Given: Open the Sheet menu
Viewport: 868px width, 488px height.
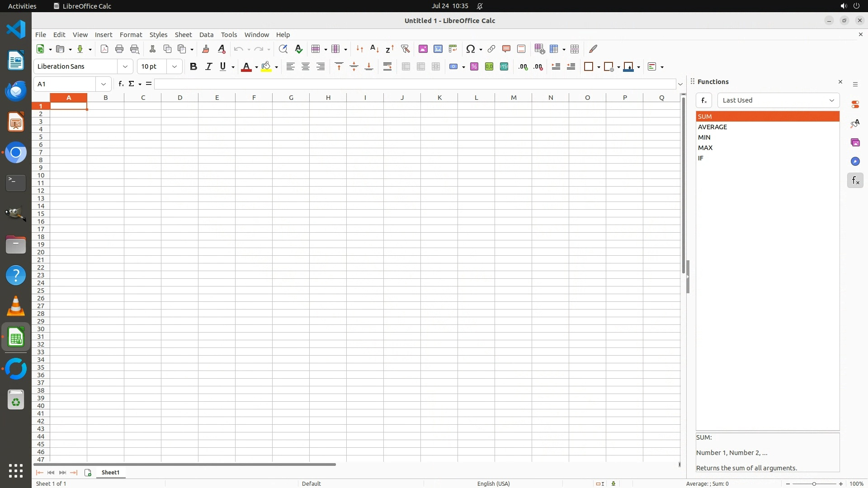Looking at the screenshot, I should click(x=183, y=35).
